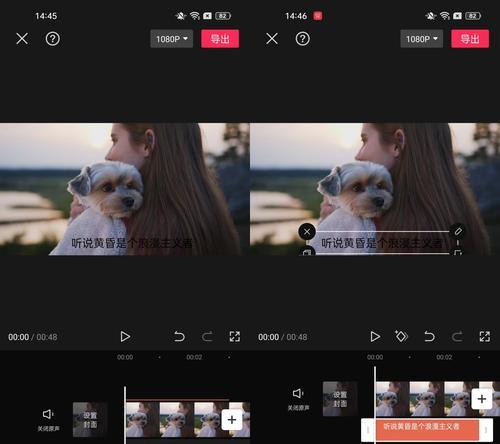The height and width of the screenshot is (444, 500).
Task: Add a clip with the plus button on right timeline
Action: [482, 399]
